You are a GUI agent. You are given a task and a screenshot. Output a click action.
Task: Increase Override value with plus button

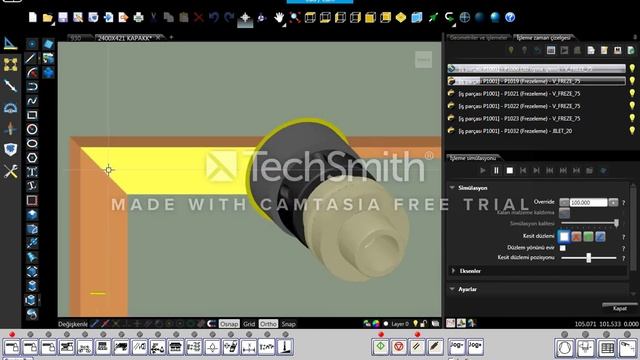click(x=613, y=202)
